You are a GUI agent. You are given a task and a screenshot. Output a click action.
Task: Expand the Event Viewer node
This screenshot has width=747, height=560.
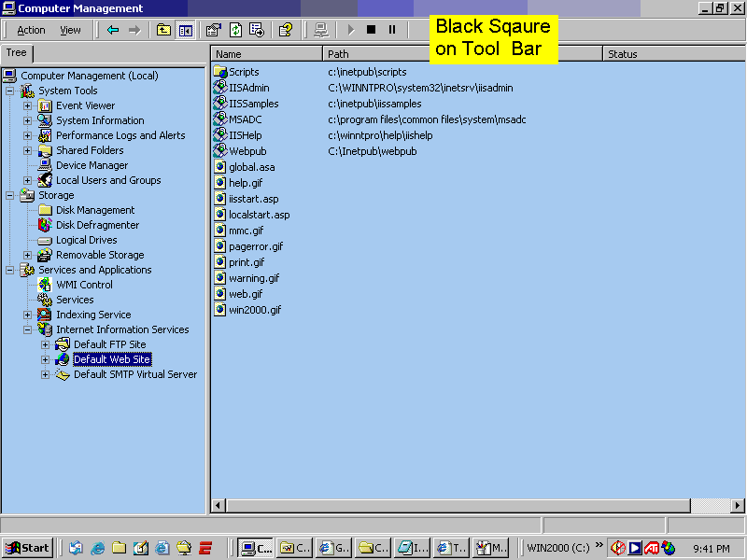pos(28,105)
